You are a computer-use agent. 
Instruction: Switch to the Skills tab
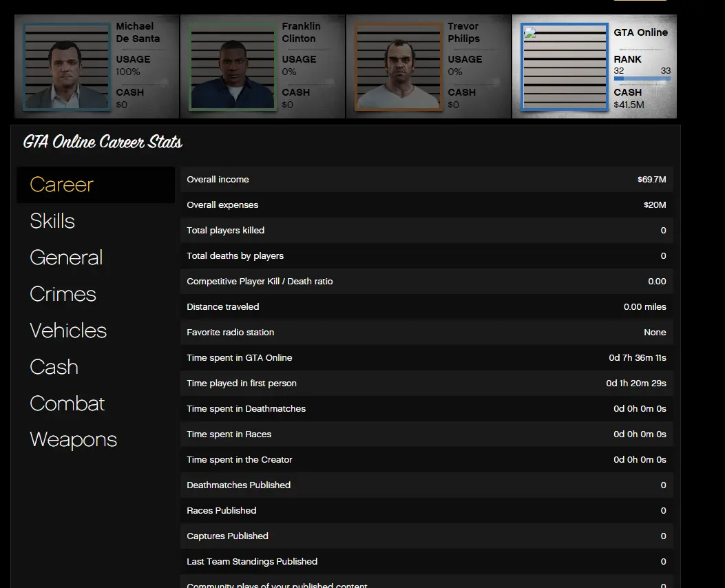52,221
